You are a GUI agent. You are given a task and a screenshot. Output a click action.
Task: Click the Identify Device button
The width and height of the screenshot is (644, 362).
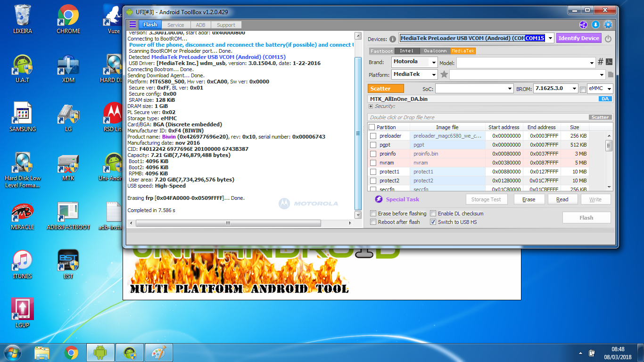[578, 38]
